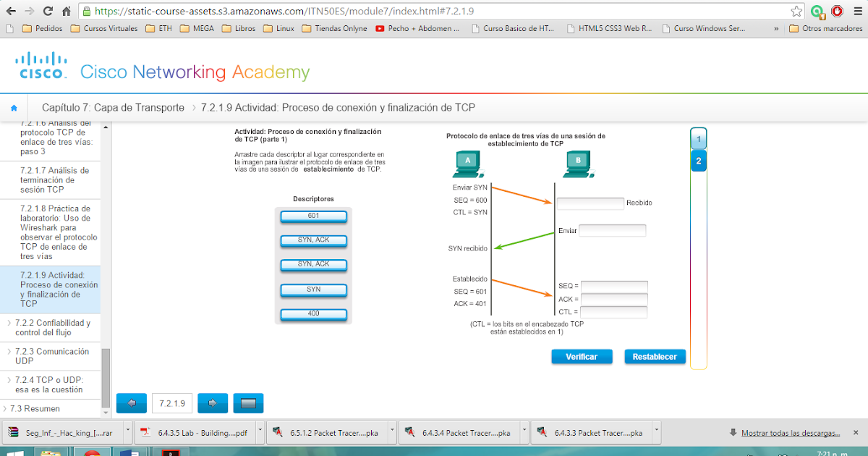Viewport: 868px width, 456px height.
Task: Expand the '7.2.2 Confiabilidad y control del flujo' section
Action: point(51,327)
